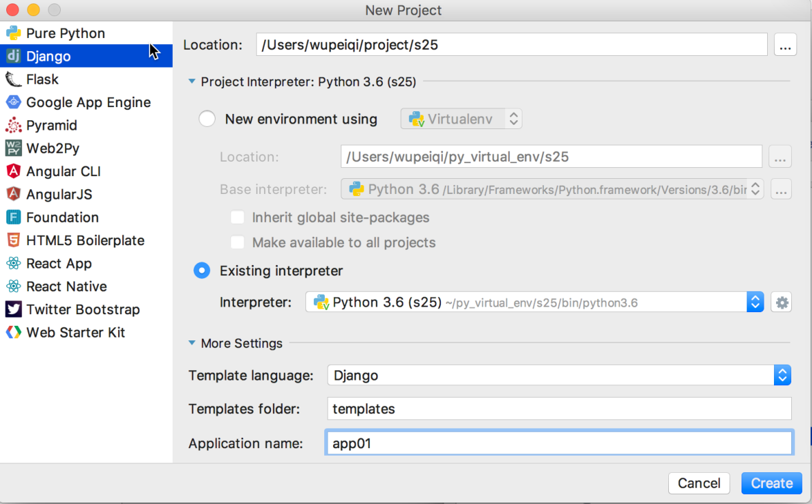Select the Web2Py icon
Image resolution: width=812 pixels, height=504 pixels.
pyautogui.click(x=13, y=148)
